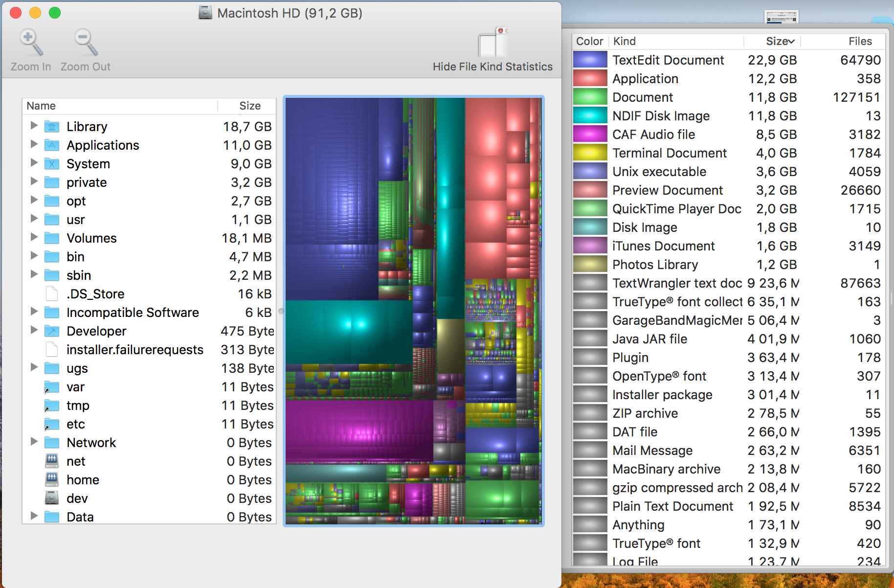Expand the System folder disclosure triangle

click(x=34, y=163)
